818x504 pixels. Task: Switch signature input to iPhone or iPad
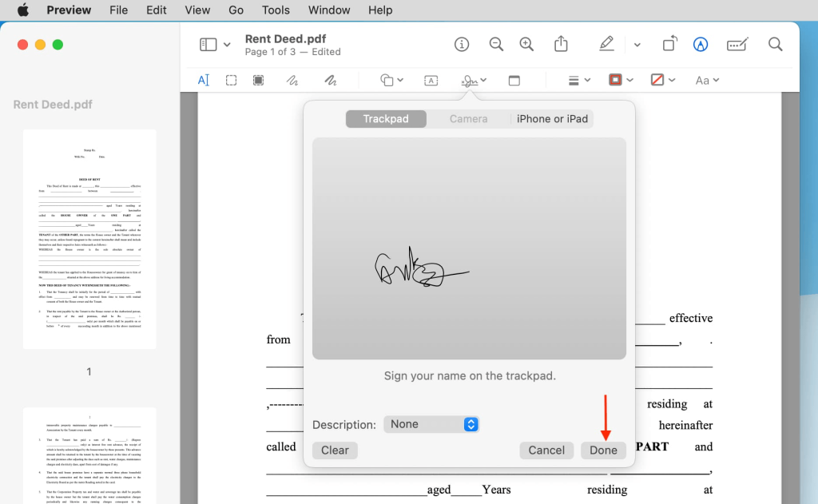(552, 119)
